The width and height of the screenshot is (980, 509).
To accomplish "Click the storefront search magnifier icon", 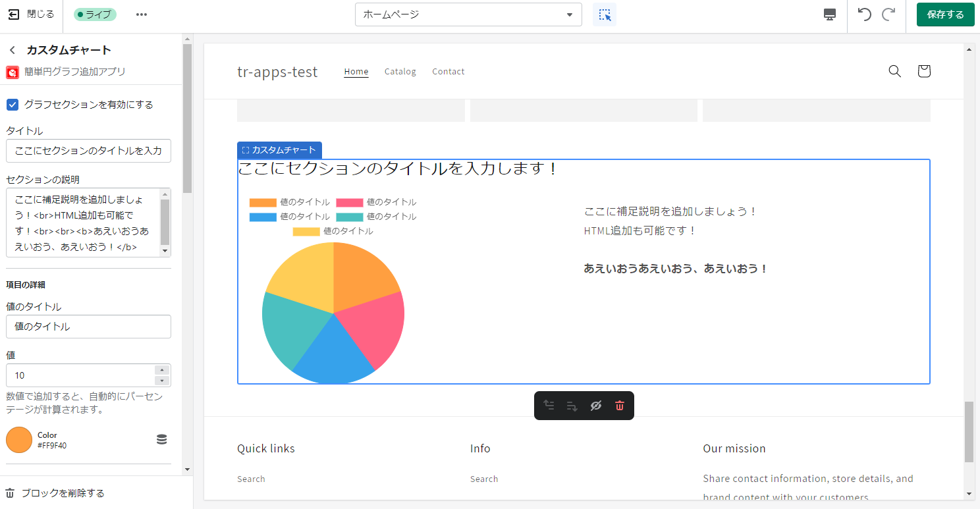I will tap(894, 71).
